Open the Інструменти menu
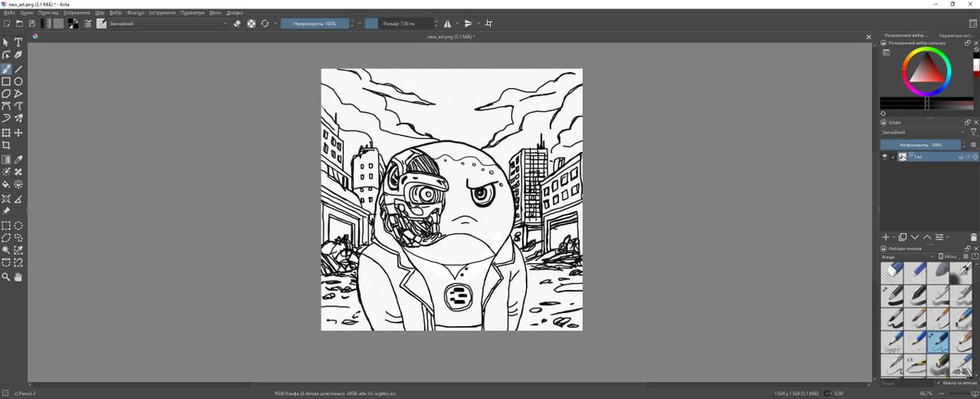This screenshot has height=399, width=980. (x=163, y=13)
